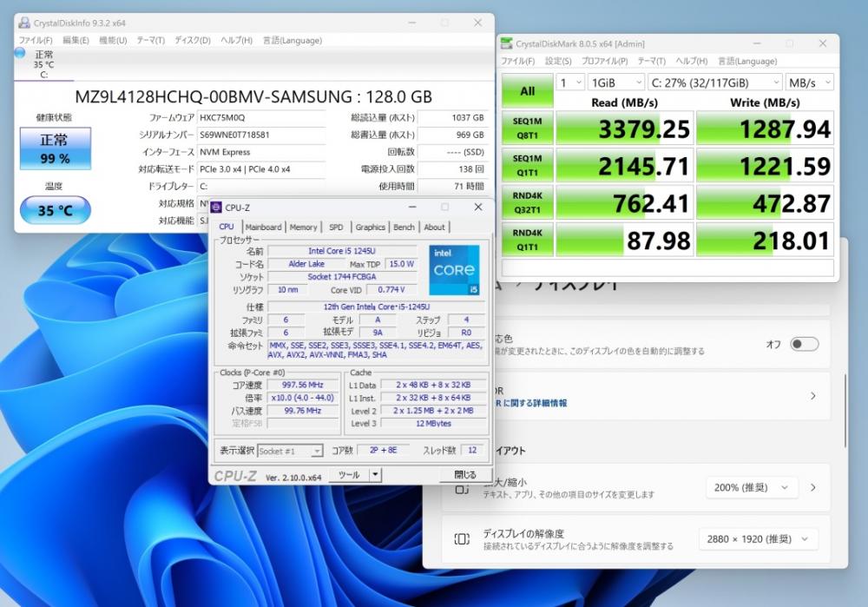Open ファイル(F) menu in CrystalDiskInfo

point(36,41)
